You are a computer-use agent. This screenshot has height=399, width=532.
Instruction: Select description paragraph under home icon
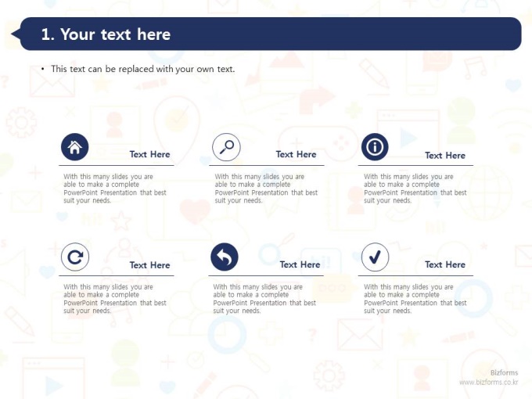(x=115, y=189)
